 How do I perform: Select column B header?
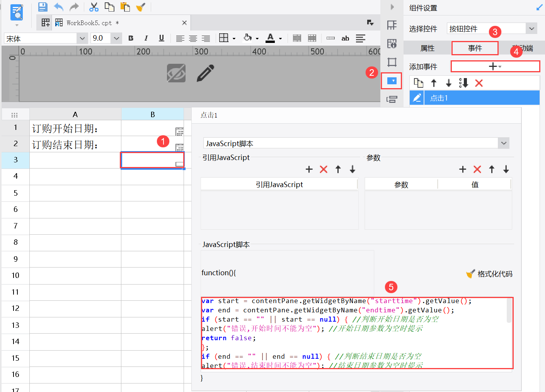coord(153,114)
